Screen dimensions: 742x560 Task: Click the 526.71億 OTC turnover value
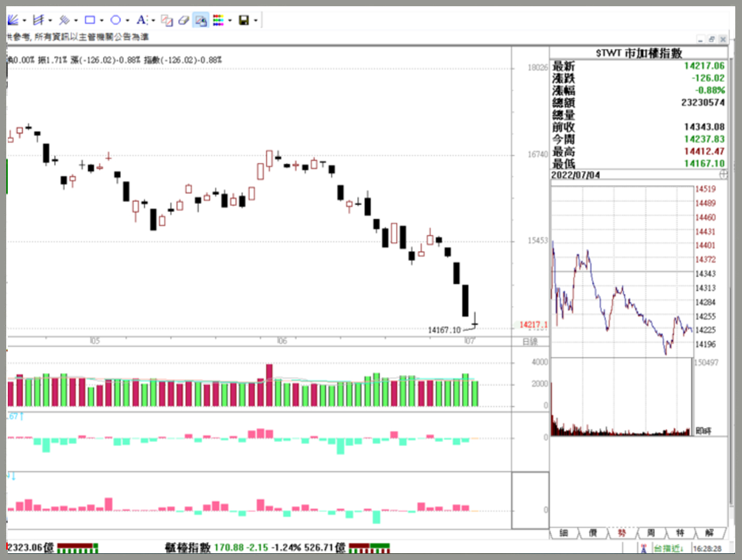coord(325,548)
